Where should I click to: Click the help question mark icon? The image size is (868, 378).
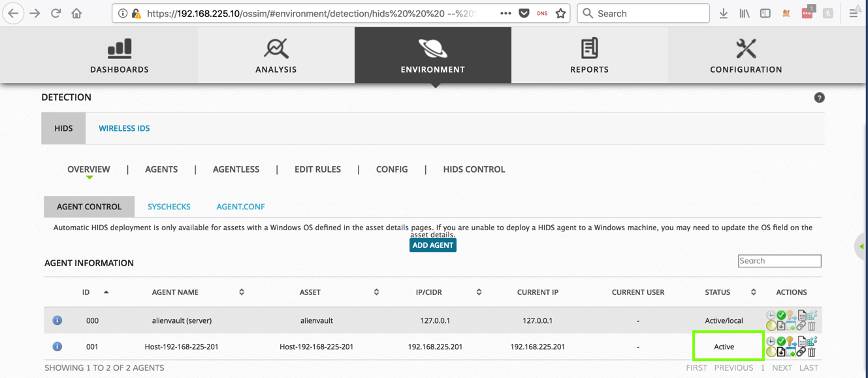[819, 97]
